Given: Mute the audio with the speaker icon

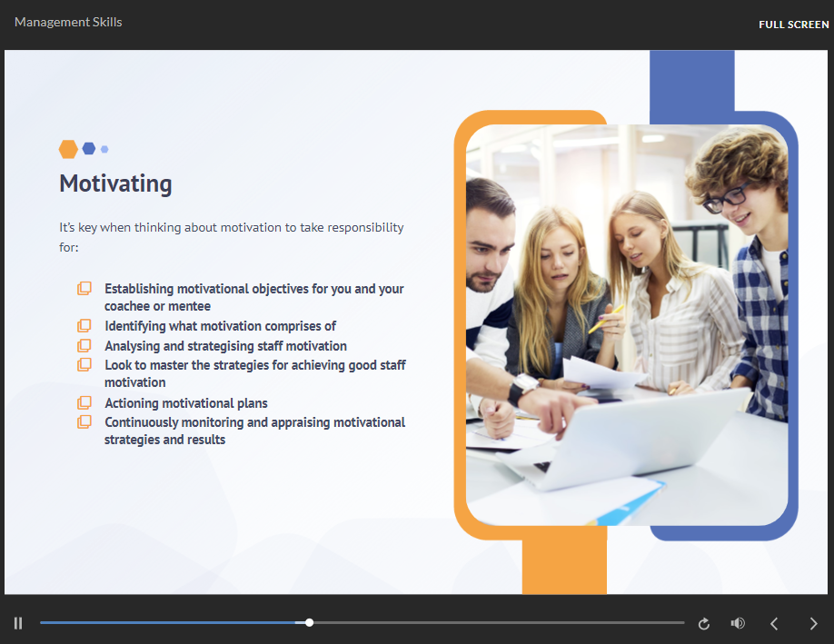Looking at the screenshot, I should [x=738, y=623].
